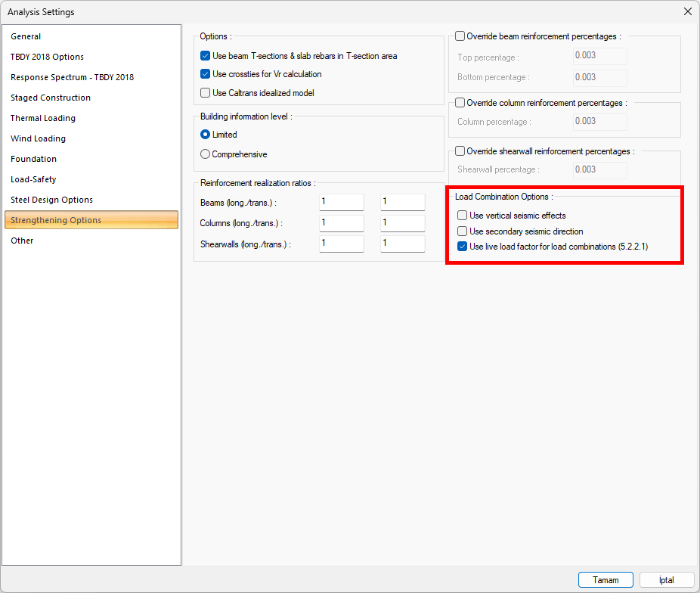Viewport: 700px width, 593px height.
Task: Choose Limited building information level
Action: click(206, 135)
